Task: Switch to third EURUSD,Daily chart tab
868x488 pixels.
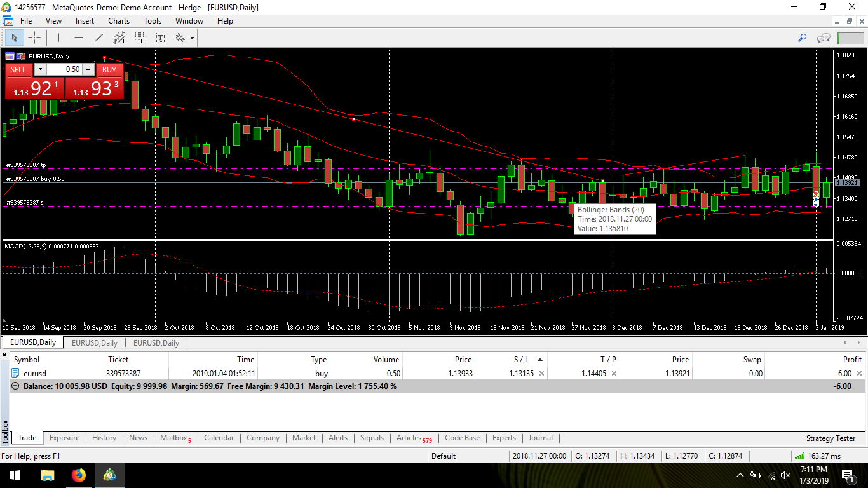Action: click(156, 342)
